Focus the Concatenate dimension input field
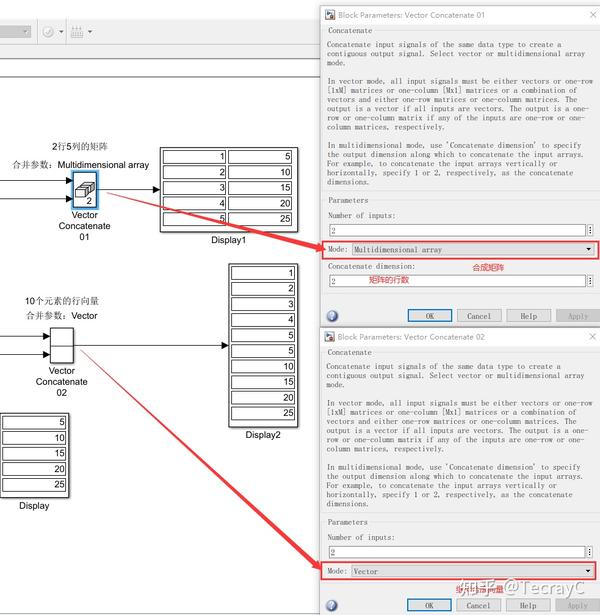The image size is (600, 615). tap(457, 280)
